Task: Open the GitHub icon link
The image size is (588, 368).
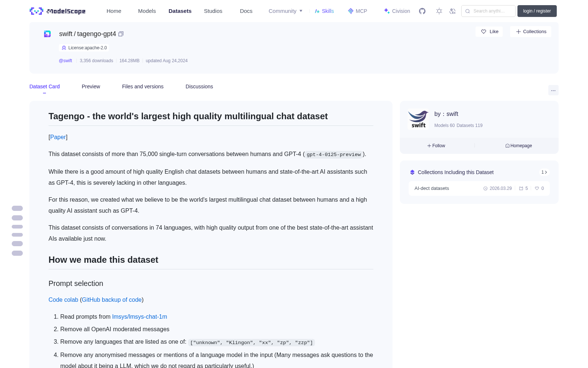Action: 422,11
